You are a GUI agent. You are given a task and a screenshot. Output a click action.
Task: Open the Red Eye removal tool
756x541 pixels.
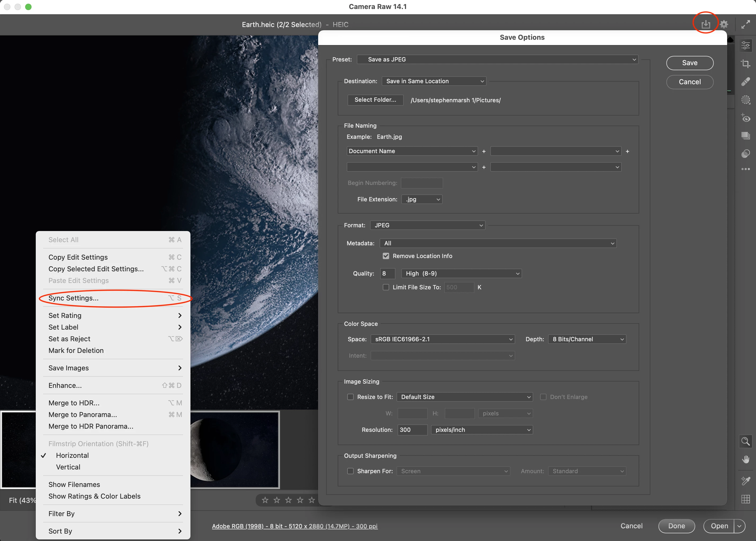[x=745, y=118]
